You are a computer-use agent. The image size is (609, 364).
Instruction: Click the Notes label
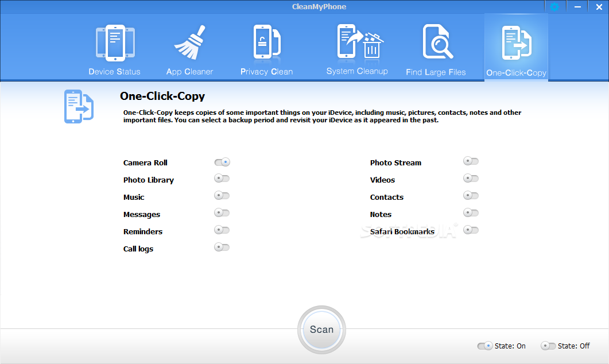381,214
